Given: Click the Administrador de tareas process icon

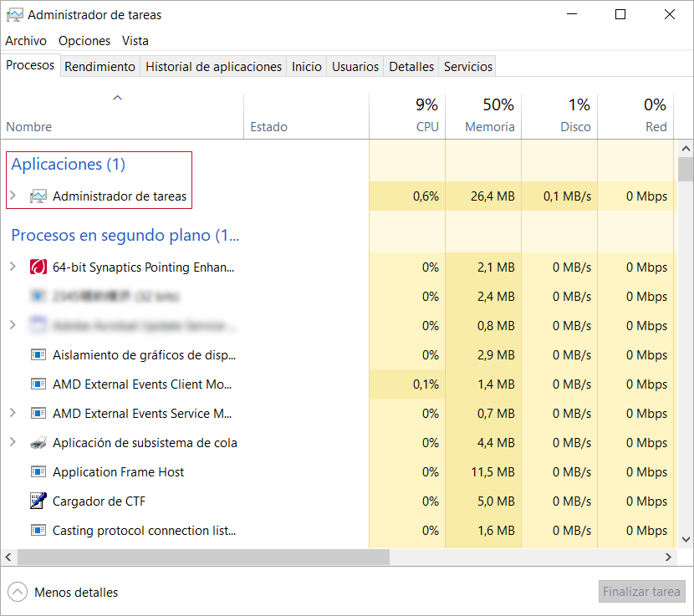Looking at the screenshot, I should pos(38,196).
